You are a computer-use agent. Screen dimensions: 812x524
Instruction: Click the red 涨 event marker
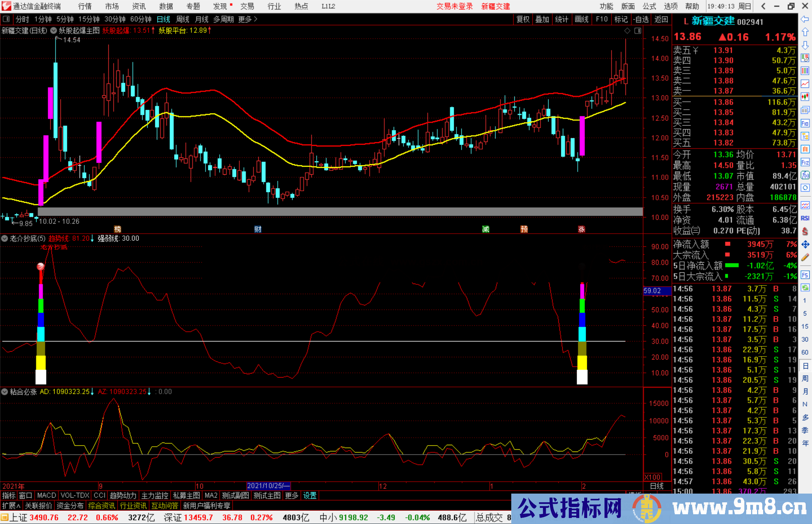click(x=582, y=229)
